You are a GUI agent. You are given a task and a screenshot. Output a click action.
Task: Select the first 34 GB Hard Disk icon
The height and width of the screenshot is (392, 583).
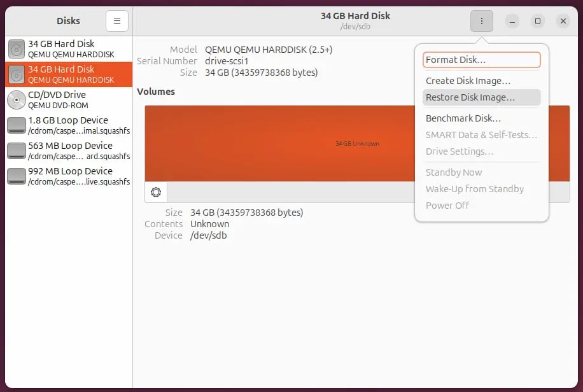tap(17, 49)
